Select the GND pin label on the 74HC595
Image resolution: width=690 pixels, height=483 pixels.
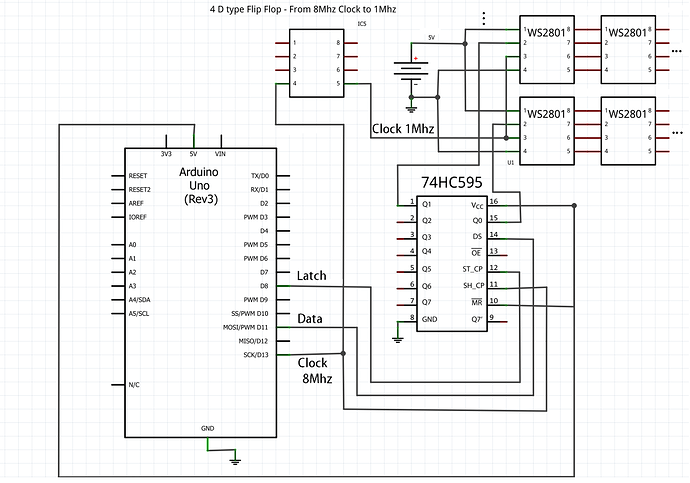[429, 319]
